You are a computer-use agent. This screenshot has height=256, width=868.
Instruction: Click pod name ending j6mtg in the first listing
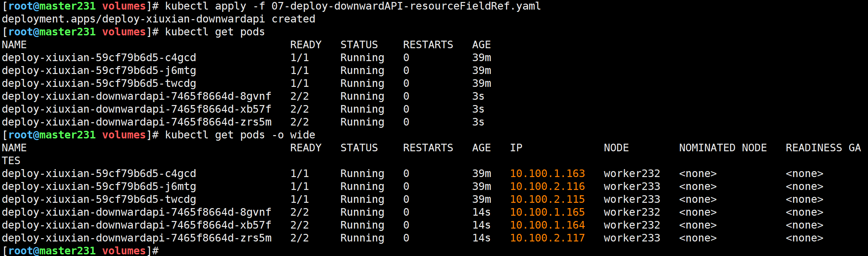[x=99, y=70]
